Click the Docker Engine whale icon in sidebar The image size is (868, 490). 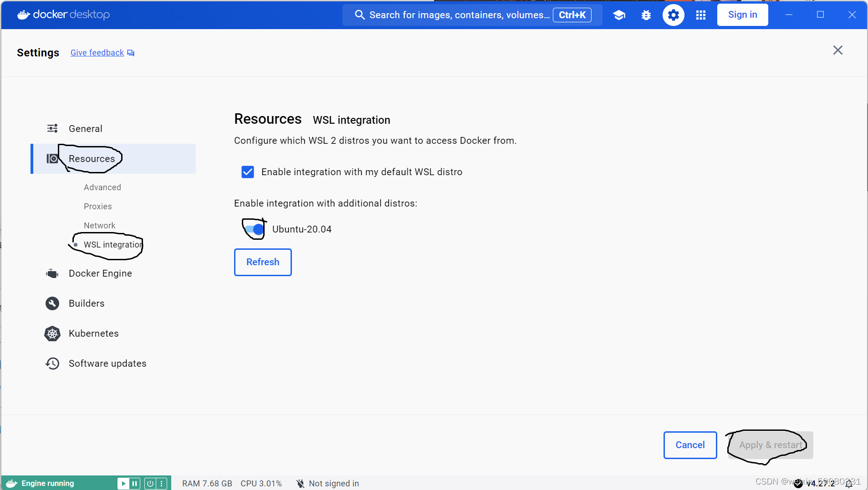52,273
